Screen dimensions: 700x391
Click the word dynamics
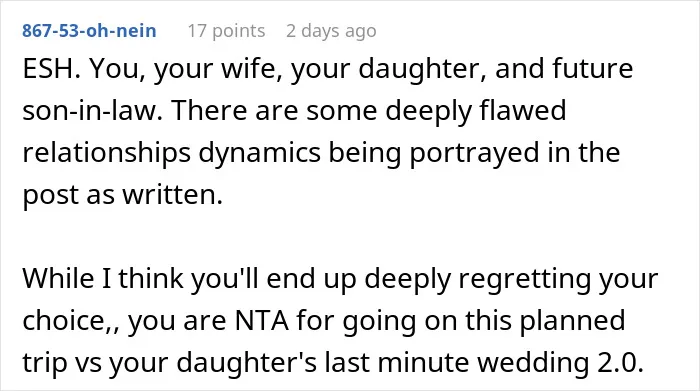259,153
